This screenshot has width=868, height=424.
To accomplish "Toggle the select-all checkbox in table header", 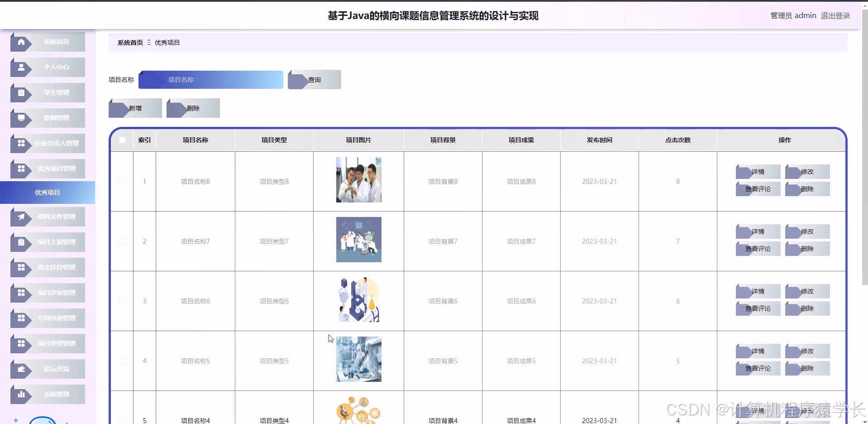I will (x=122, y=140).
